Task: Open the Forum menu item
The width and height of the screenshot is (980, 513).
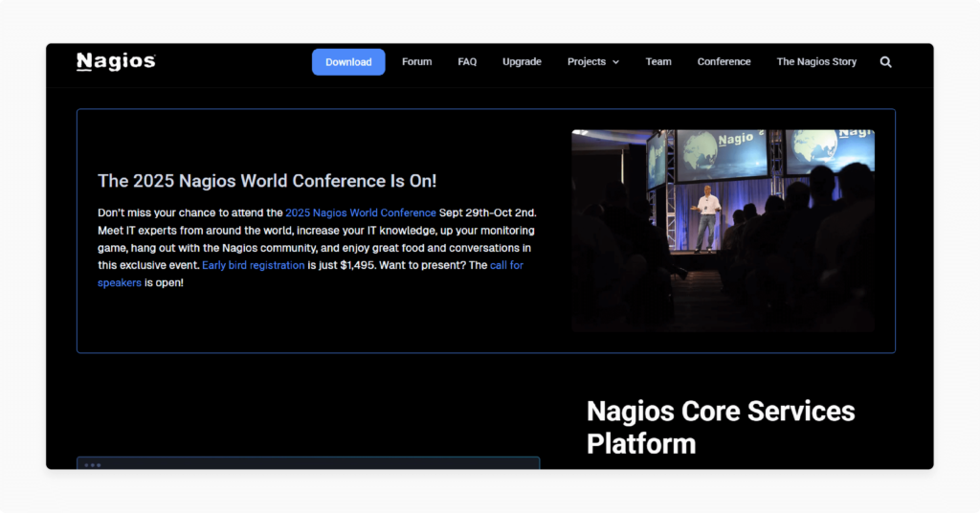Action: [417, 62]
